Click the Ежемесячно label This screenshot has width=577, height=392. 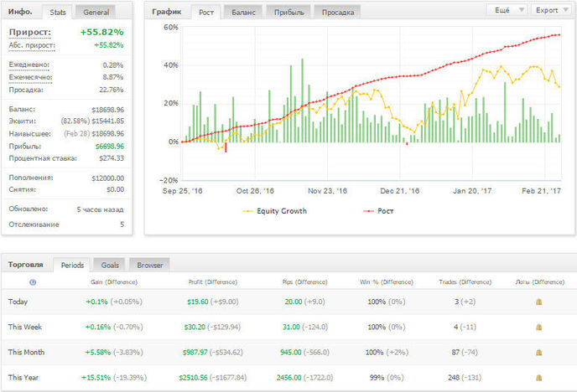pyautogui.click(x=30, y=77)
